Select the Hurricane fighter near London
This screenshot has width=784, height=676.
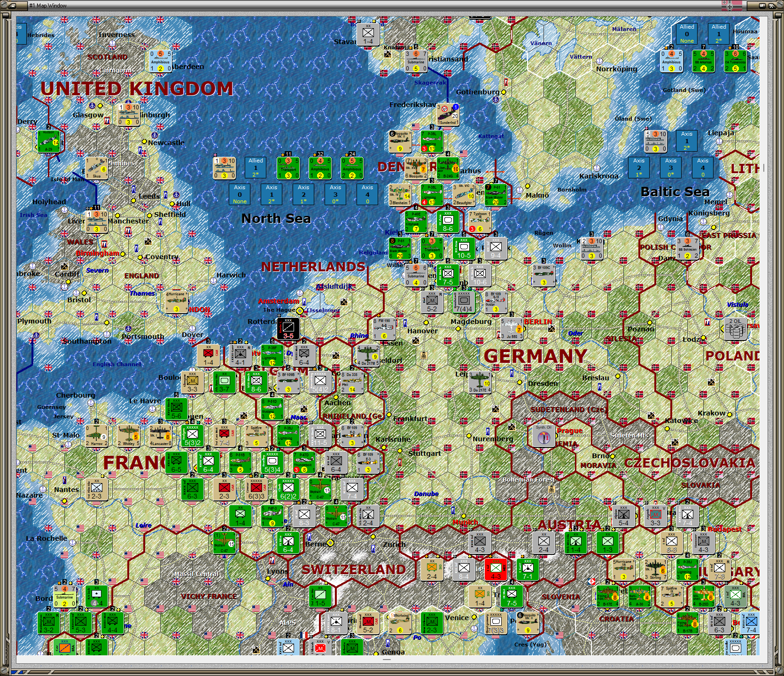[176, 302]
